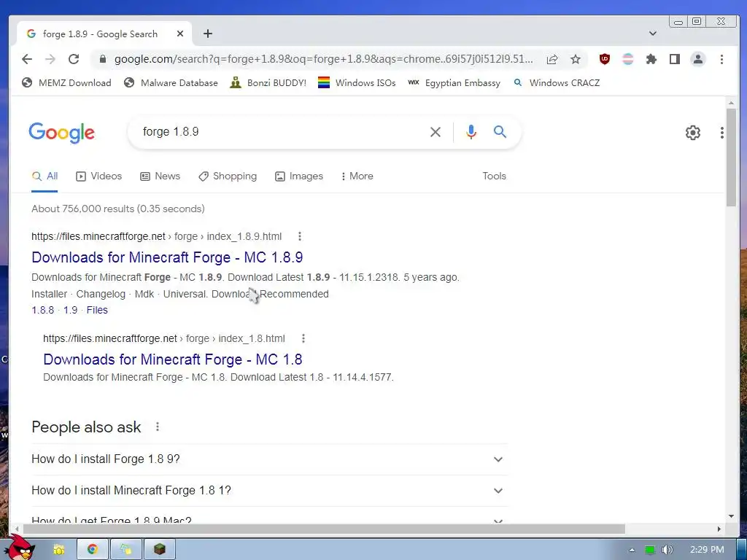Open the People also ask options menu
Screen dimensions: 747x560
(158, 427)
